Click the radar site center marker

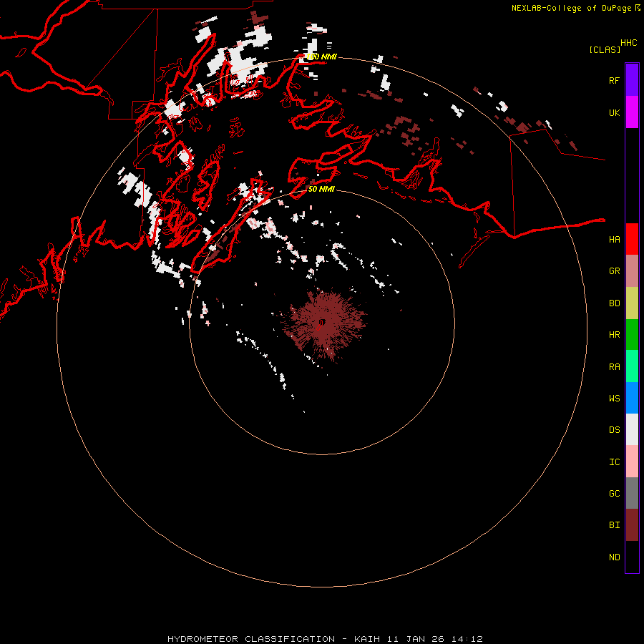(x=322, y=322)
